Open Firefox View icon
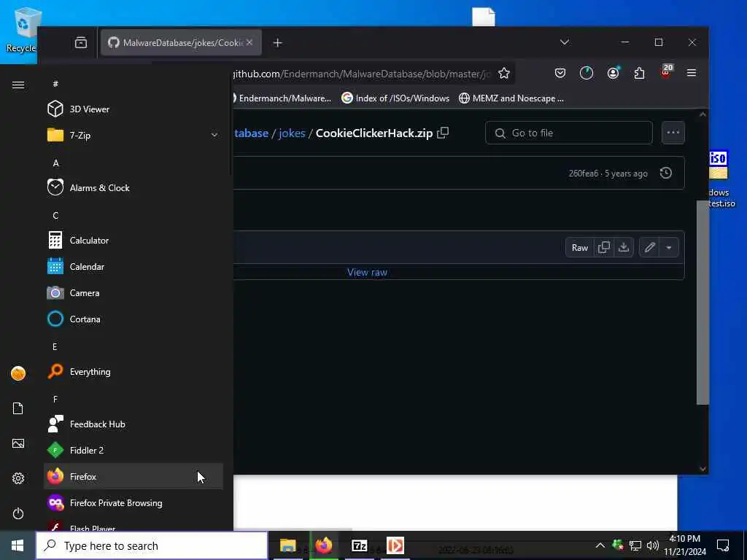The height and width of the screenshot is (560, 747). pos(81,43)
